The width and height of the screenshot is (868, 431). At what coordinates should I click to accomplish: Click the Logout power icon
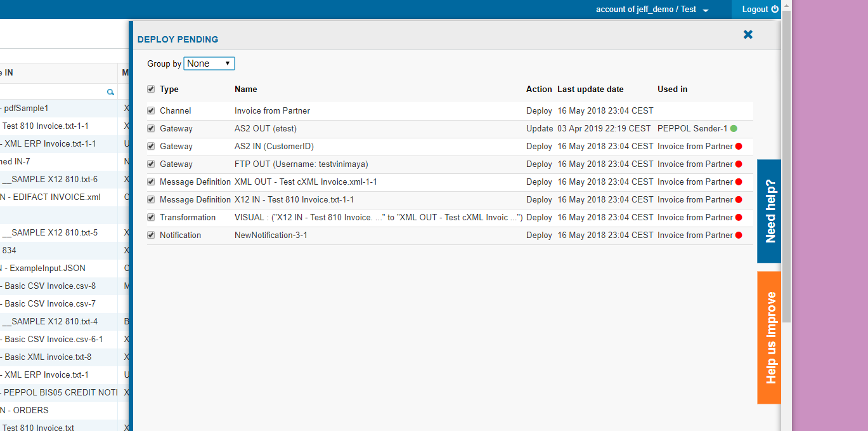click(775, 10)
